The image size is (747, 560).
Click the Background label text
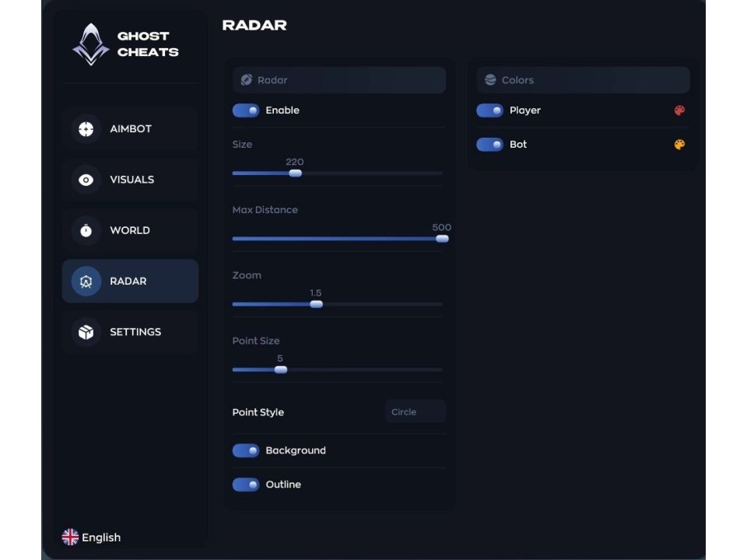[x=296, y=450]
